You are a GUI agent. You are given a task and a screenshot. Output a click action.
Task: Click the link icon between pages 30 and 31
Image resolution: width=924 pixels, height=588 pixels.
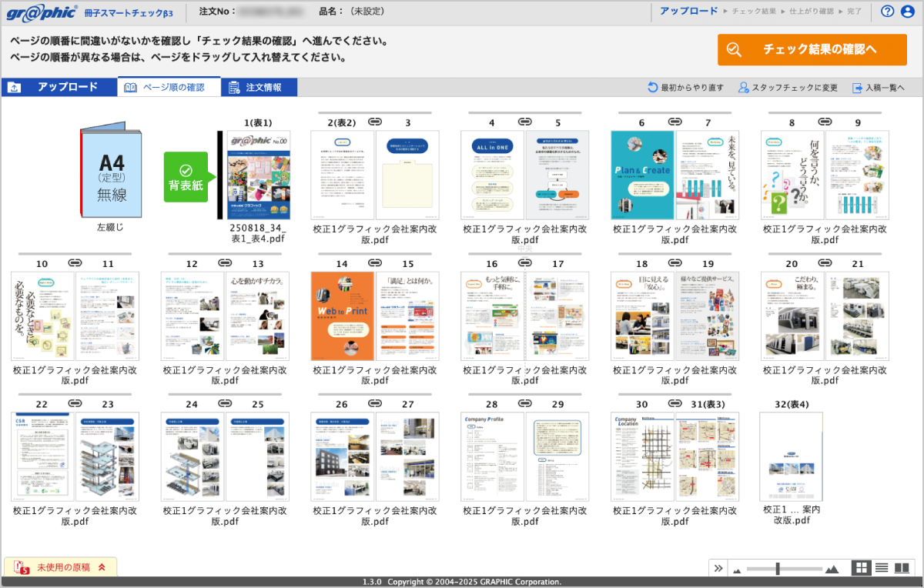coord(675,403)
